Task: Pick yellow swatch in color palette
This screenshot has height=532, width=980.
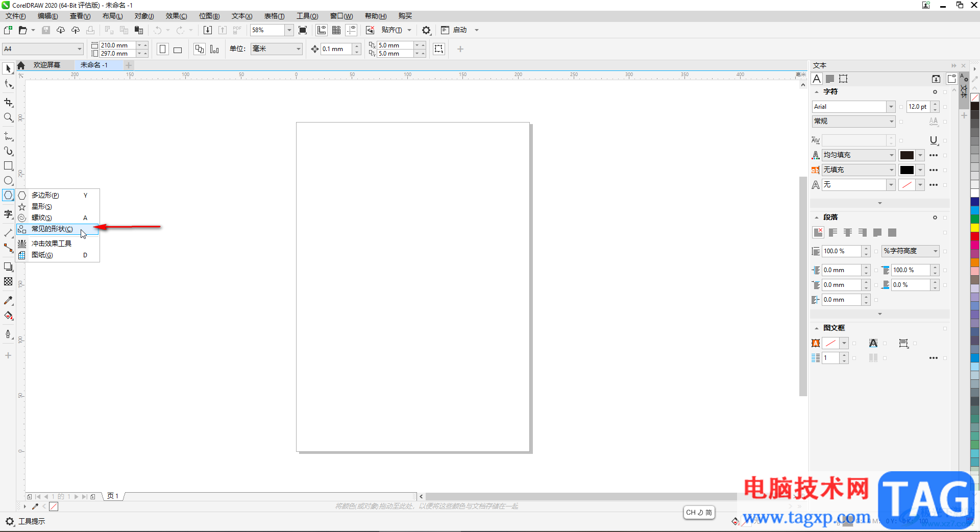Action: pyautogui.click(x=975, y=228)
